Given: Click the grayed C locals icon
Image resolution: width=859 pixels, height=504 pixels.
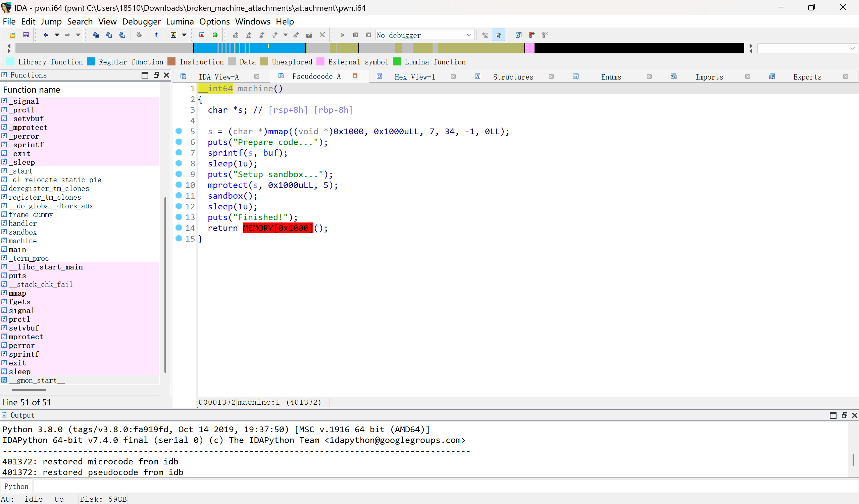Looking at the screenshot, I should tap(485, 35).
